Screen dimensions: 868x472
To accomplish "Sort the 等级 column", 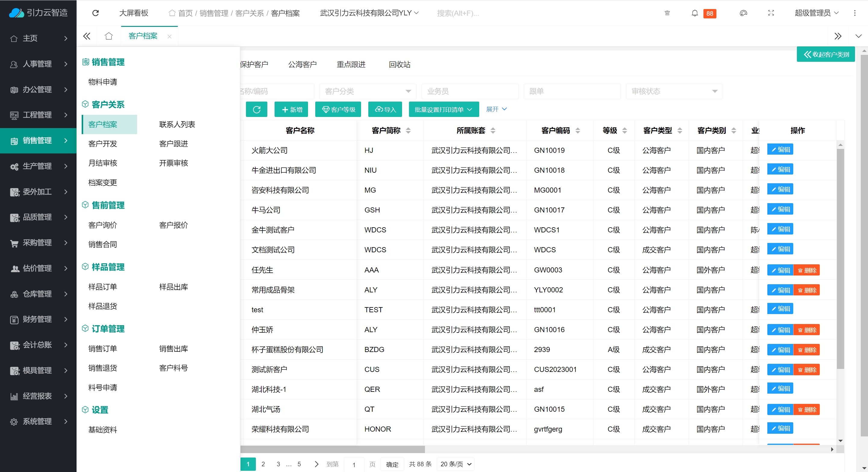I will (x=624, y=131).
